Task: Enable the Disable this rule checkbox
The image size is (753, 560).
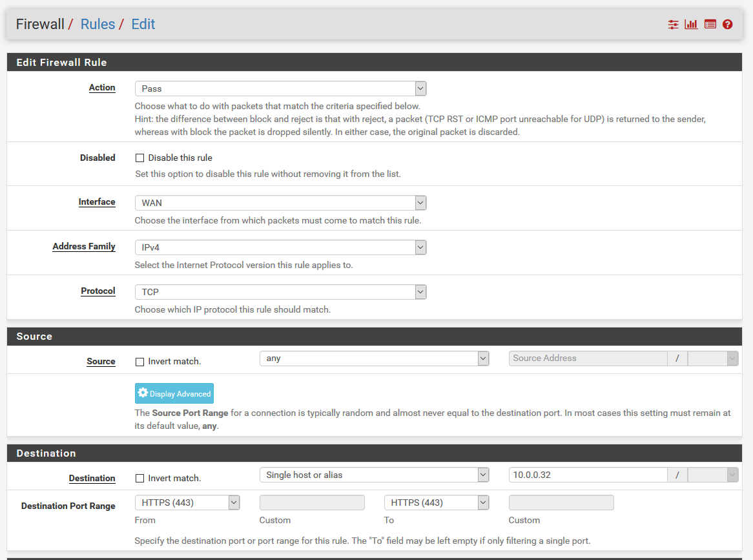Action: 139,158
